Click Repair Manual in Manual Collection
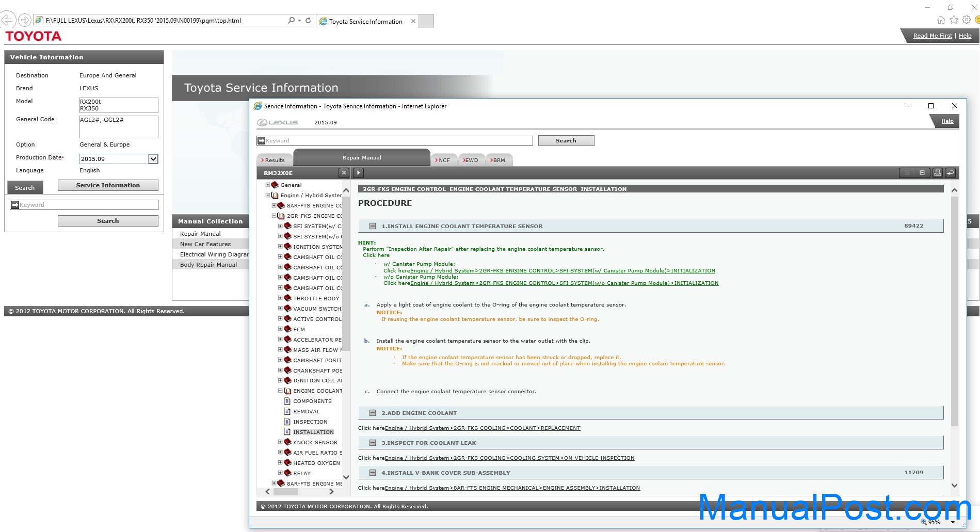Image resolution: width=980 pixels, height=532 pixels. 200,234
